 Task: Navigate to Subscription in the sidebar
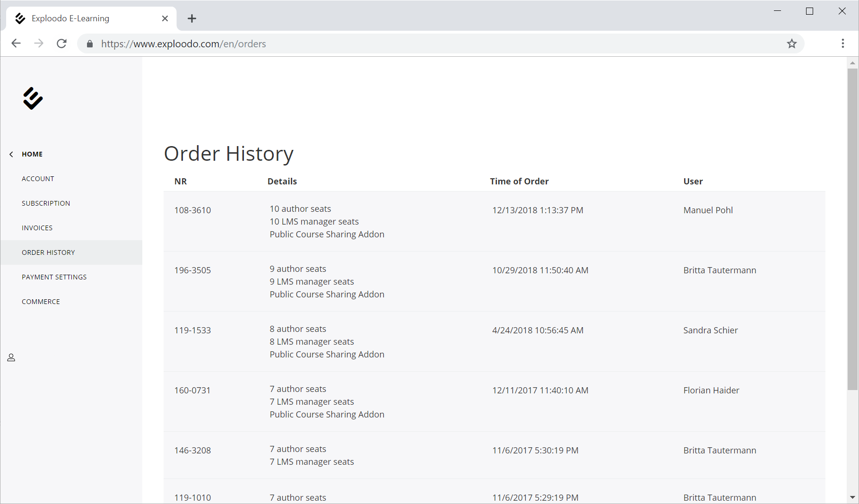[x=46, y=203]
